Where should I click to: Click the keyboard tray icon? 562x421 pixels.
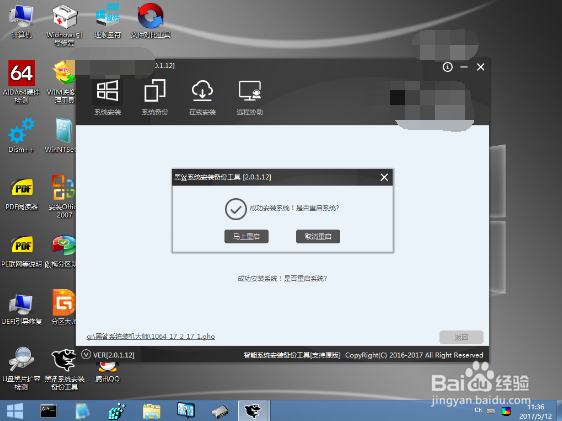click(491, 411)
